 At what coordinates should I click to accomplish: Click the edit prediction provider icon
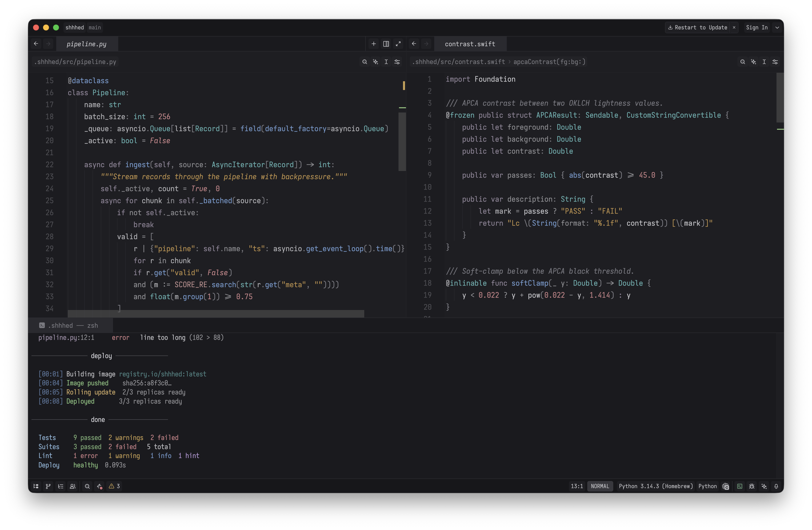(x=725, y=486)
